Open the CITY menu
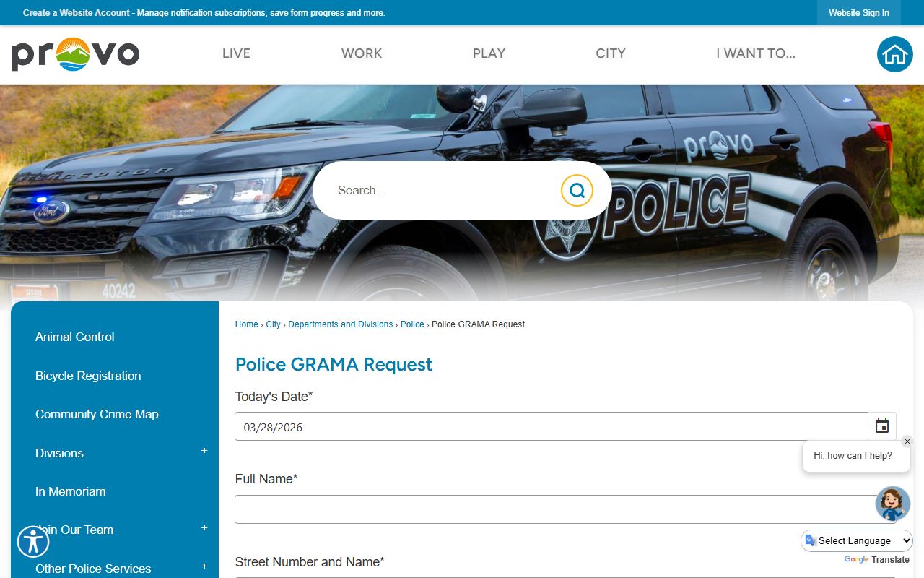924x578 pixels. (x=611, y=53)
